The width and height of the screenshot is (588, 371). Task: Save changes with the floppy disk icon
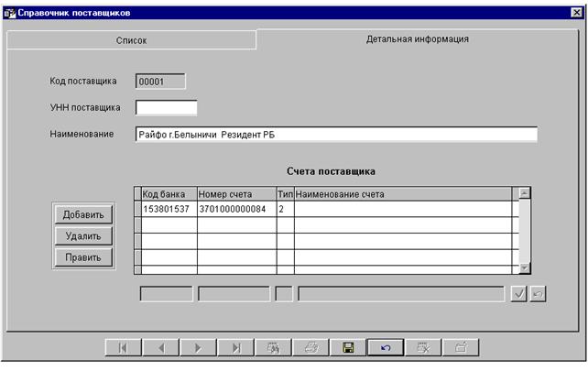[348, 347]
